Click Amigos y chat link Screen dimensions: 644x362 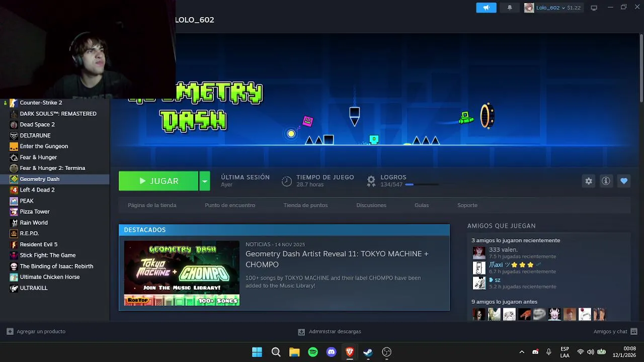[x=610, y=331]
